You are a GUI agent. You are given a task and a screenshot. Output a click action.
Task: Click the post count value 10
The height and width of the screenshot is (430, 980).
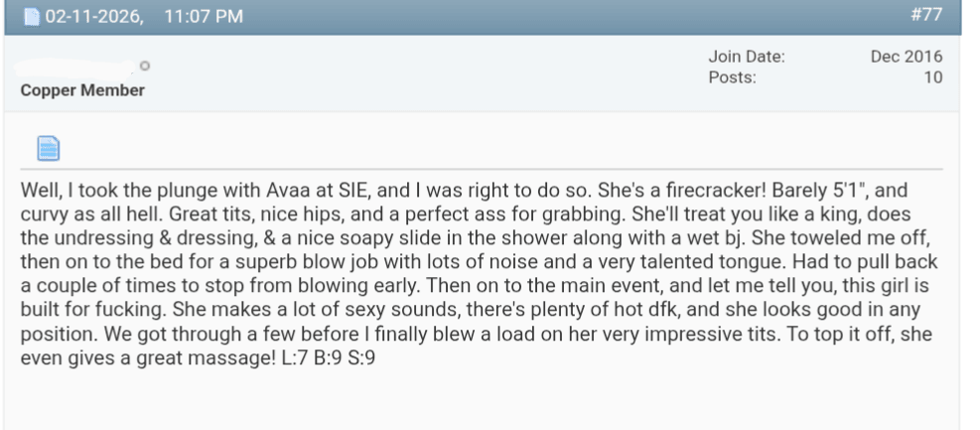pos(932,76)
